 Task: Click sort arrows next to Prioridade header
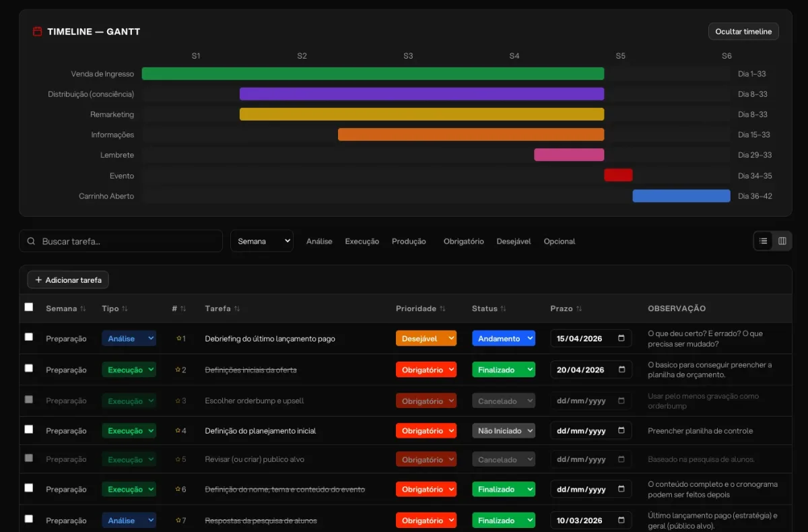(x=442, y=308)
